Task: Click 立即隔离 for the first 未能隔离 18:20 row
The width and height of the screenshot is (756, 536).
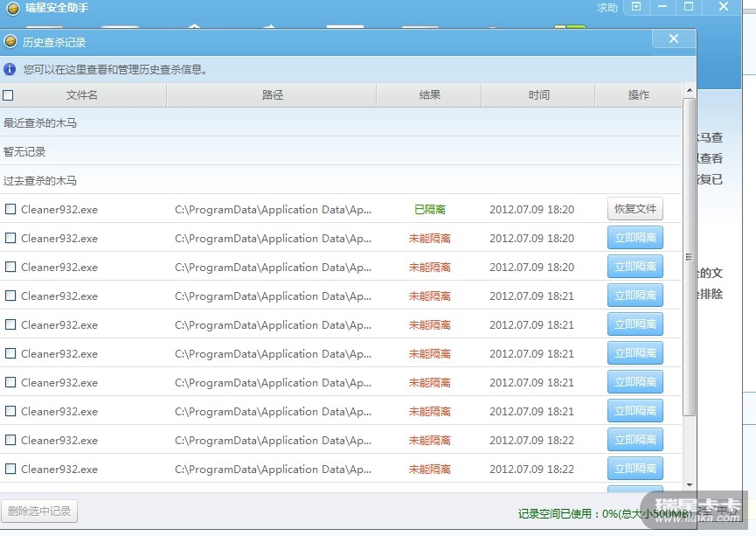Action: (635, 238)
